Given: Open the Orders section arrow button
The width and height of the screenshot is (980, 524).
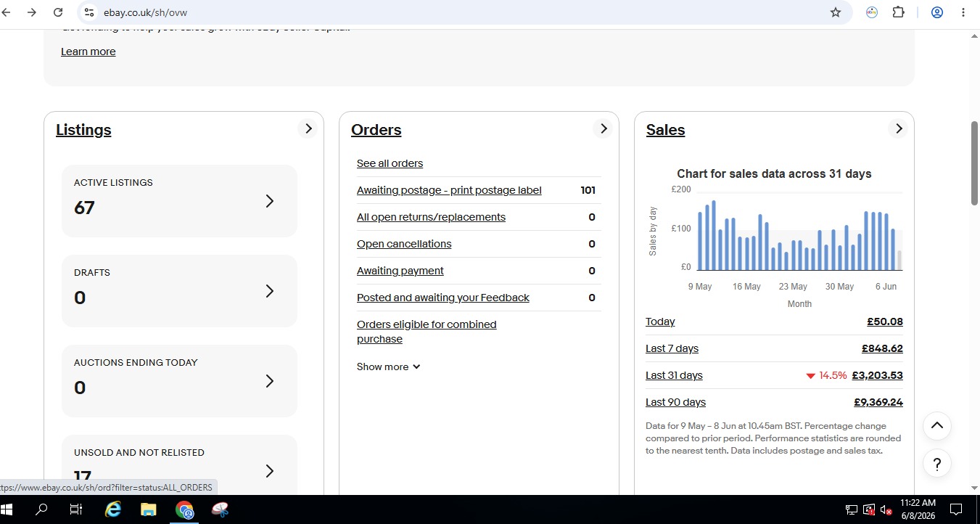Looking at the screenshot, I should [603, 128].
